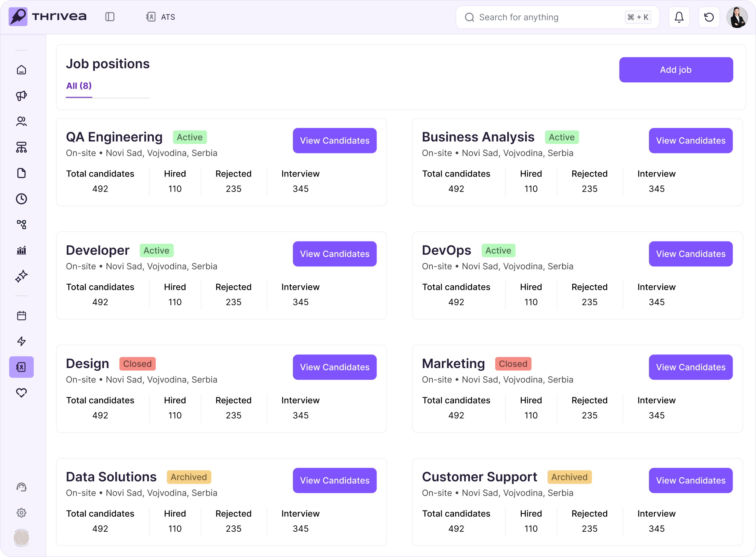The width and height of the screenshot is (756, 557).
Task: Click the Job positions heading
Action: (108, 64)
